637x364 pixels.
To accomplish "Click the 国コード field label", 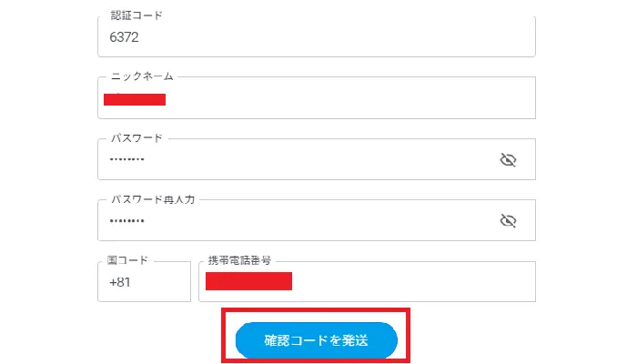I will (x=129, y=260).
